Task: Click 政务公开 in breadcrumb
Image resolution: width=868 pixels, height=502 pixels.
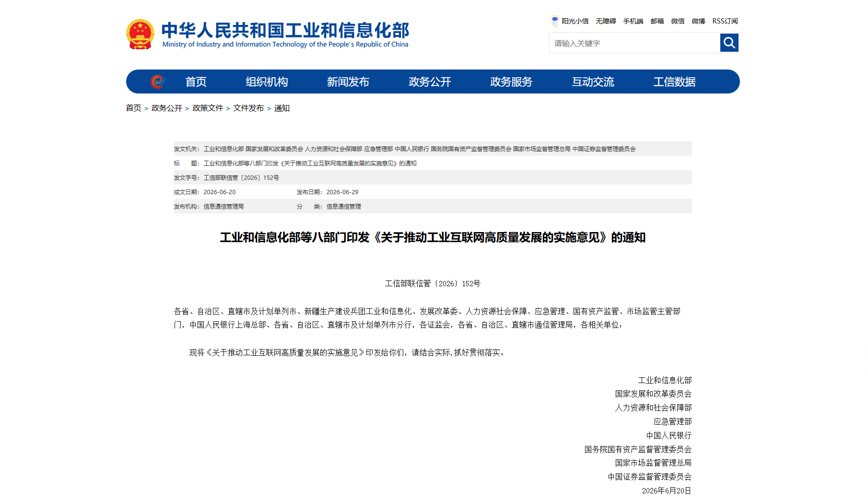Action: coord(167,108)
